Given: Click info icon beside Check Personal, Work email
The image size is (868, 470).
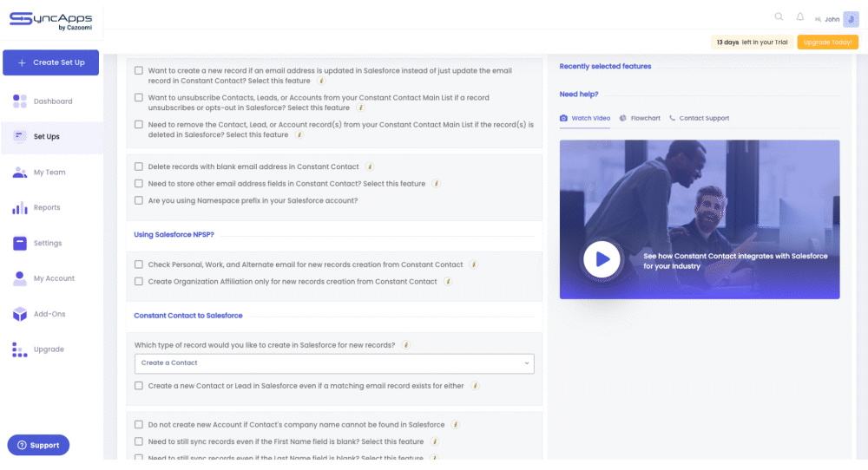Looking at the screenshot, I should (474, 264).
